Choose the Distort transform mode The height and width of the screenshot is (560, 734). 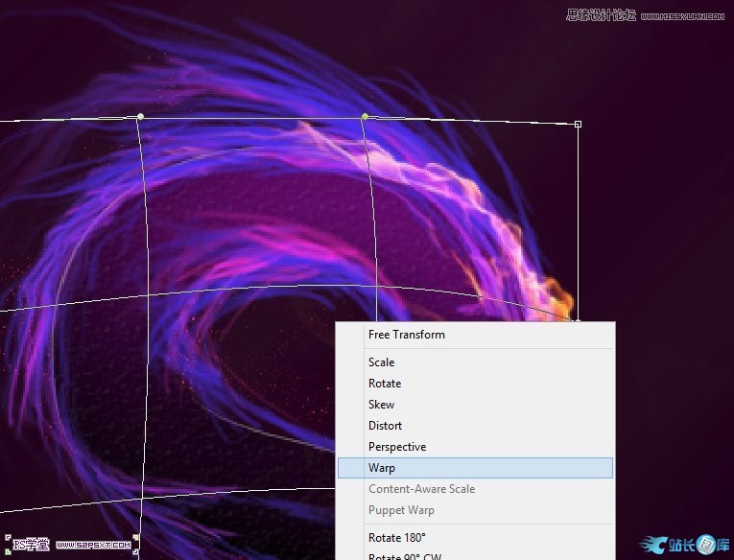(x=386, y=426)
